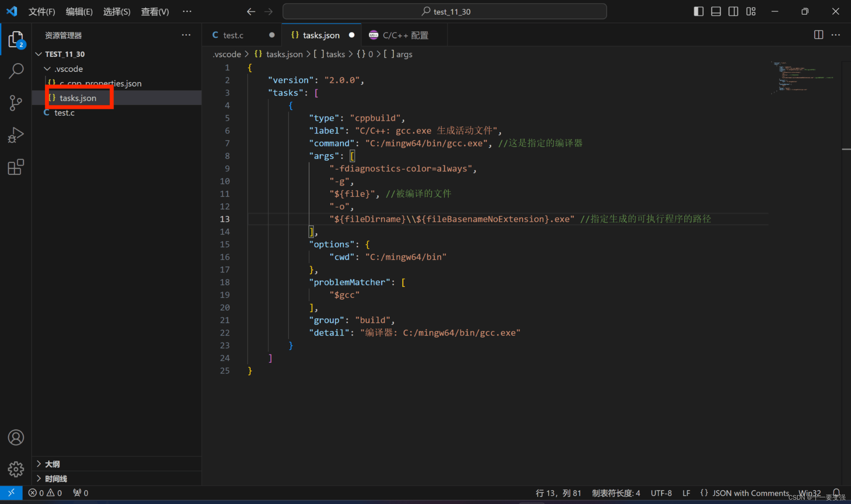Click the VS Code logo icon
Viewport: 851px width, 504px height.
click(12, 11)
